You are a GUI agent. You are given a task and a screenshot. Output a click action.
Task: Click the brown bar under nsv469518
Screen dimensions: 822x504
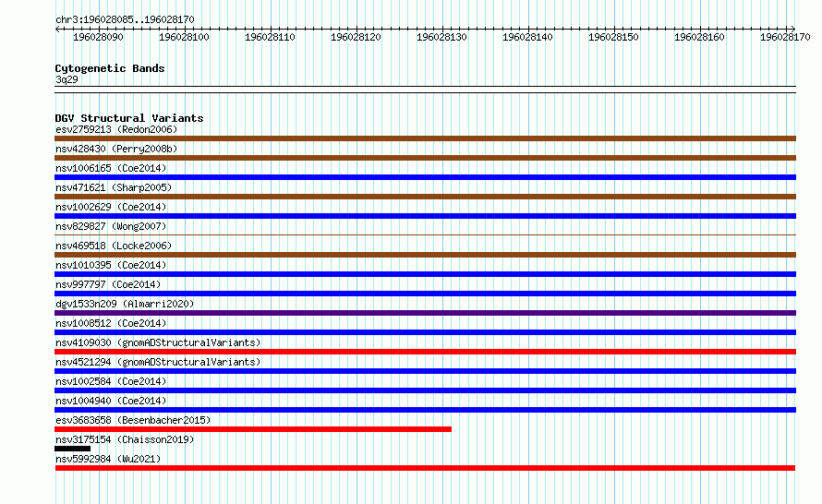425,255
